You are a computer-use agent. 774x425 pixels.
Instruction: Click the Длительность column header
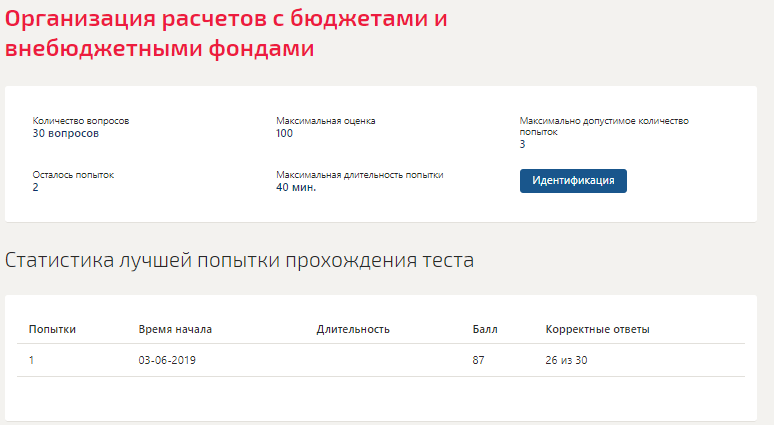[x=353, y=329]
